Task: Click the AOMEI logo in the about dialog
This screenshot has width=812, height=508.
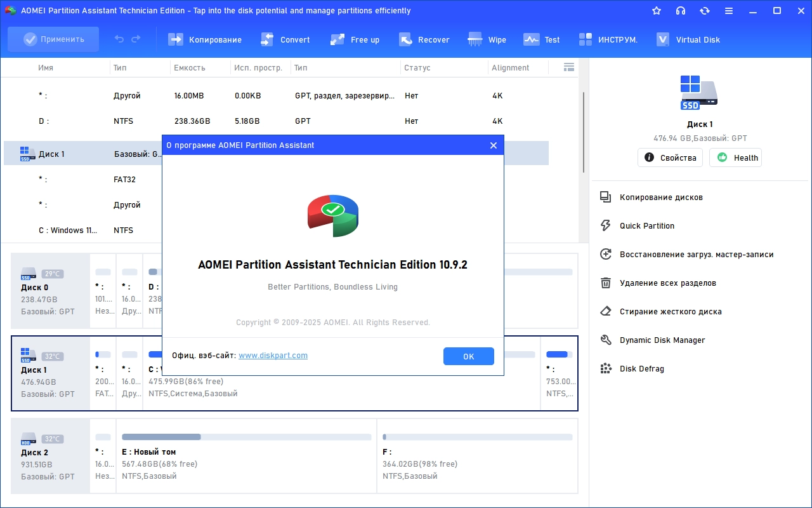Action: (x=333, y=215)
